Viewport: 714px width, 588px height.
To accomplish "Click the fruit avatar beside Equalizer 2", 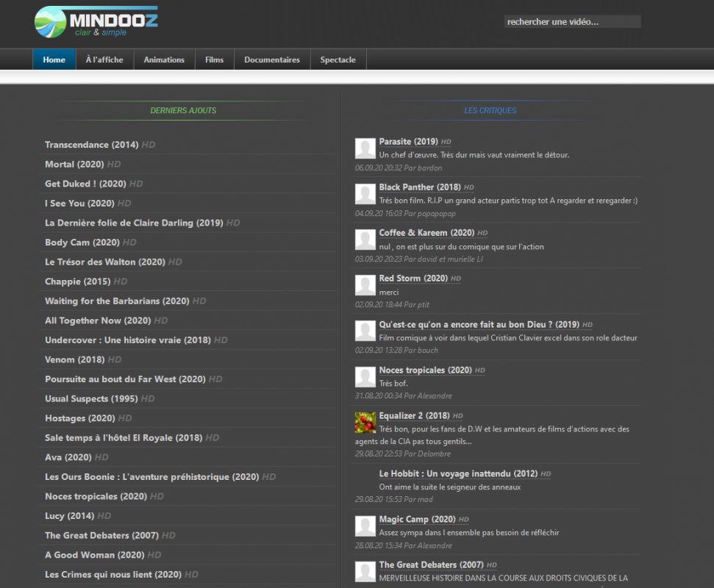I will 365,423.
